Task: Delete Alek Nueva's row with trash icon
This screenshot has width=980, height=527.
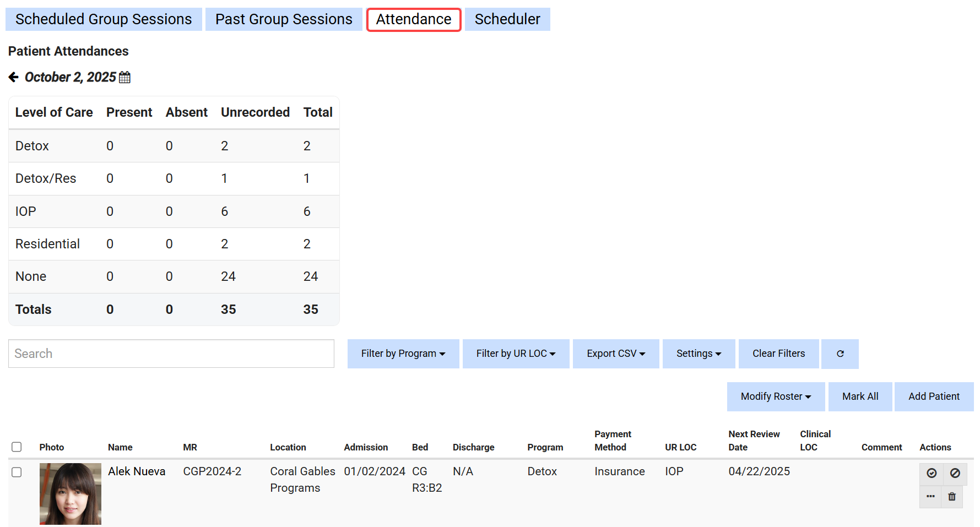Action: (x=951, y=497)
